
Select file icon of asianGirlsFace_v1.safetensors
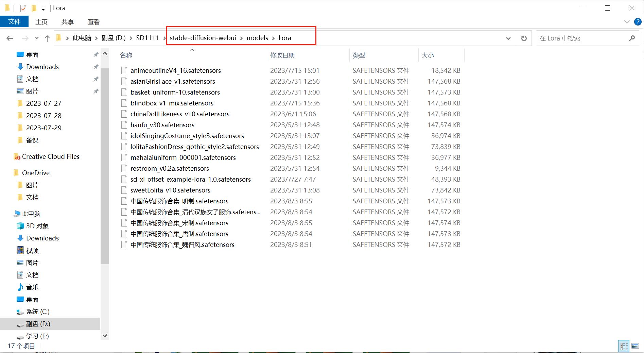point(124,81)
